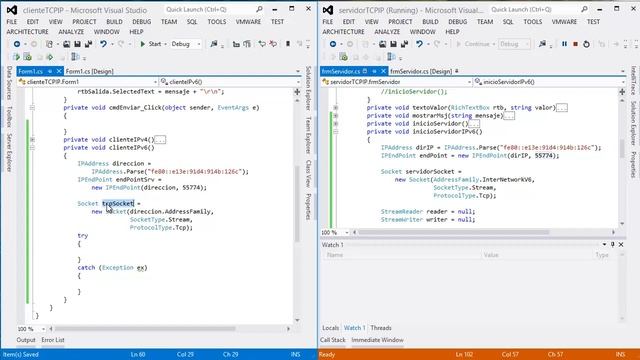Stop debugging in servidorTCPIP window

pos(575,44)
